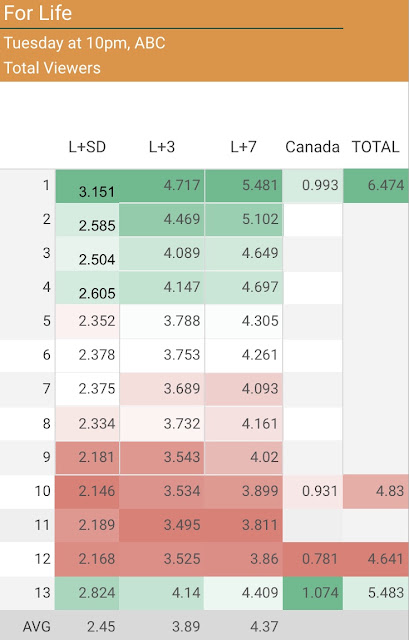
Task: Select row number 13 label
Action: [42, 593]
